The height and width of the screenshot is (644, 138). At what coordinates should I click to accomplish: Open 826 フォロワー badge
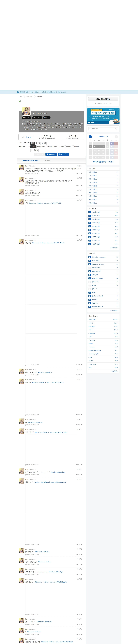pos(37,118)
